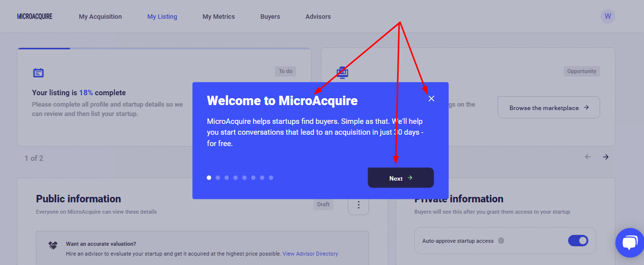This screenshot has height=265, width=644.
Task: Open the Buyers page
Action: pos(270,17)
